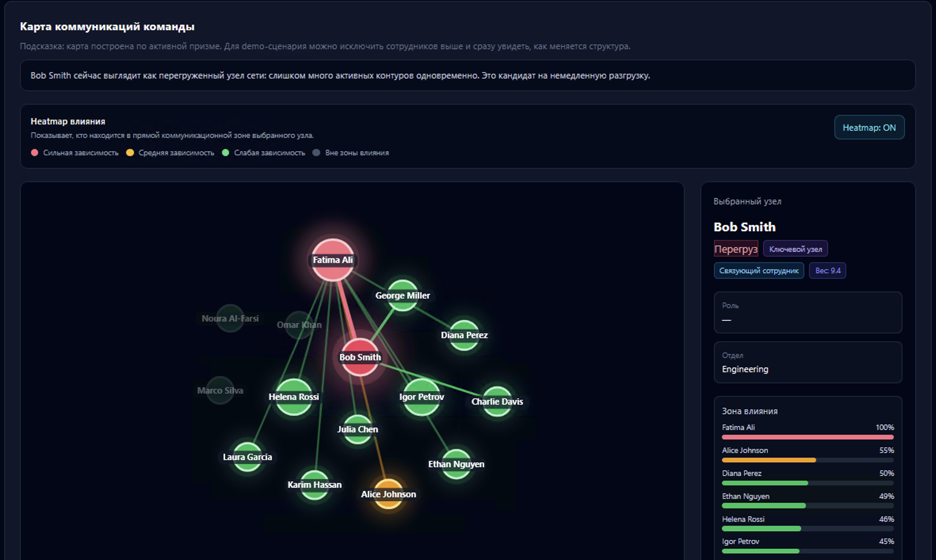The height and width of the screenshot is (560, 936).
Task: Select the Helena Rossi node
Action: 294,397
